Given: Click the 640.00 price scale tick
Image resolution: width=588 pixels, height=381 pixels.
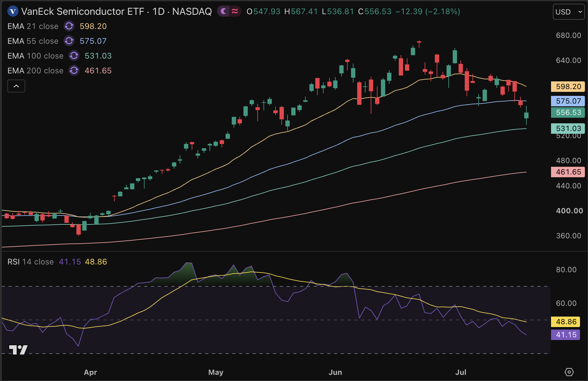Looking at the screenshot, I should click(569, 60).
